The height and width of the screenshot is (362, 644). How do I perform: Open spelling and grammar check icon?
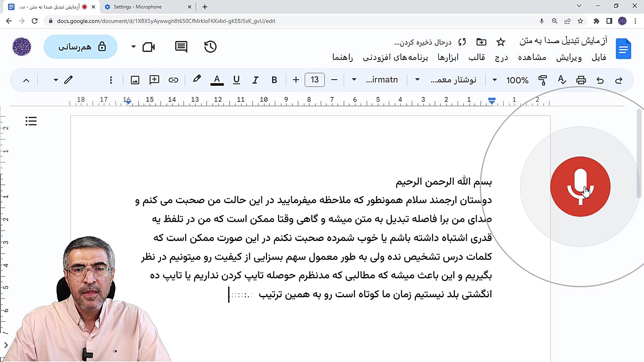pos(561,80)
